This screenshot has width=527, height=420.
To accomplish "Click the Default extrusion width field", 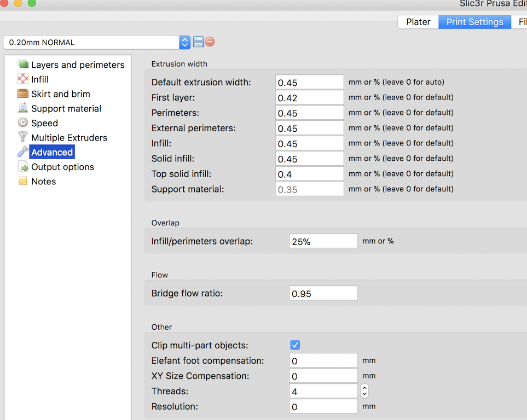I will [x=309, y=83].
